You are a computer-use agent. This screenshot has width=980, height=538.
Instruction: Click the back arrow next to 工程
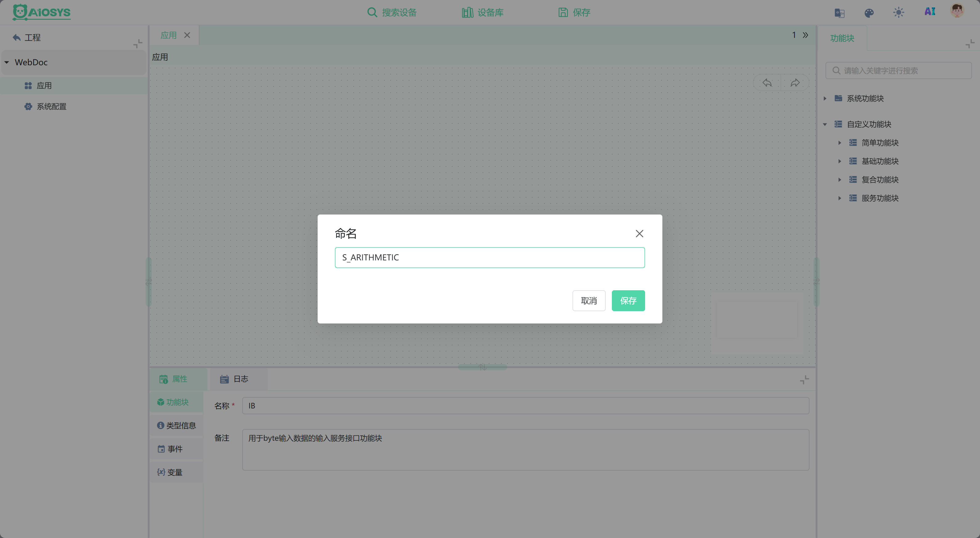coord(16,37)
